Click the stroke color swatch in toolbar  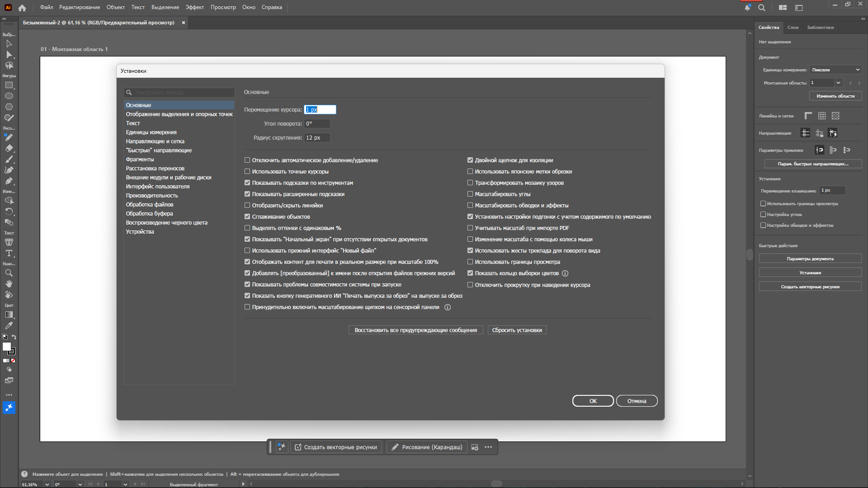[12, 352]
